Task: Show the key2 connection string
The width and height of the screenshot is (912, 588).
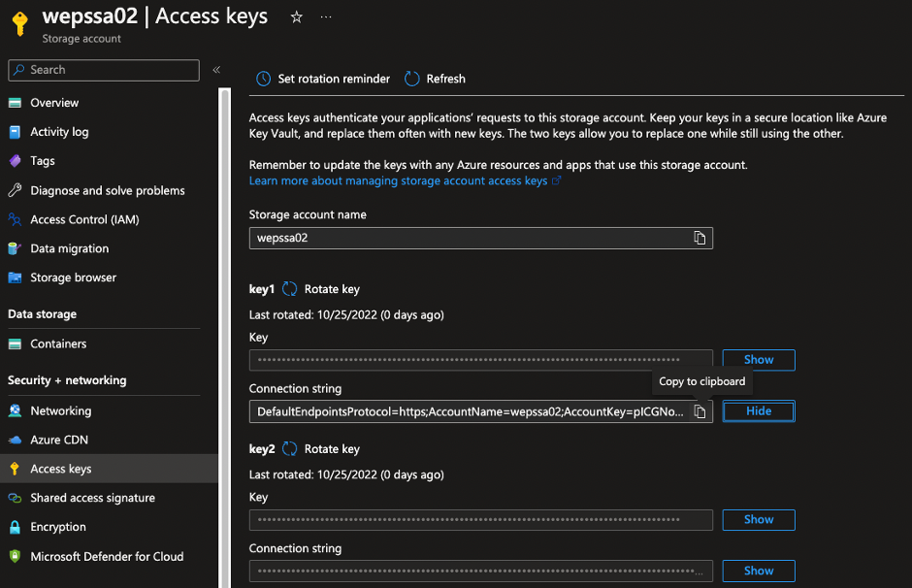Action: 758,572
